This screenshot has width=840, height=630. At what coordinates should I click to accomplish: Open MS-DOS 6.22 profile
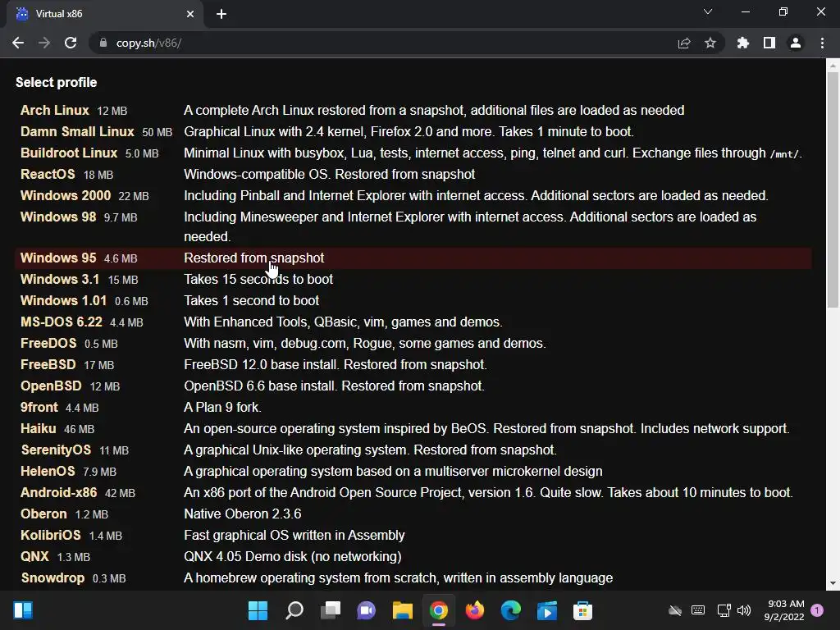61,322
